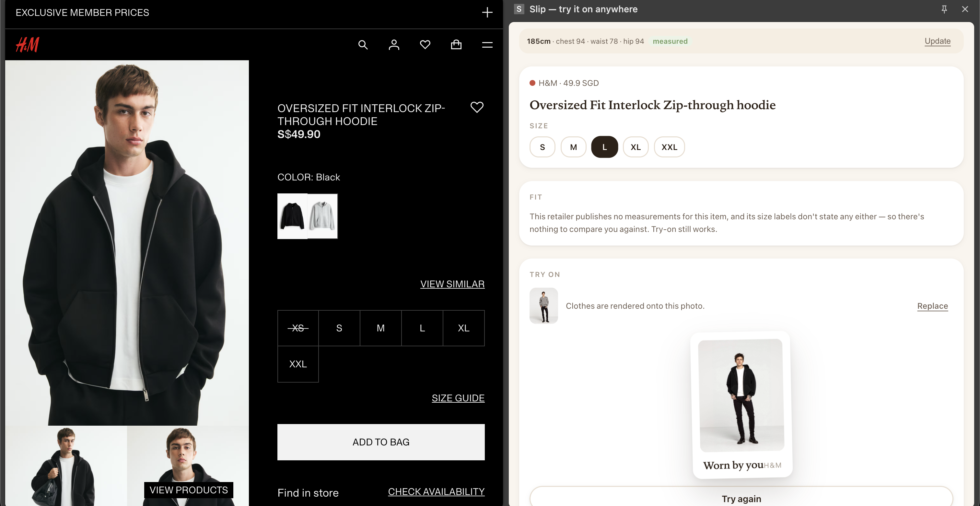Open the H&M account profile icon
Viewport: 980px width, 506px height.
(394, 45)
